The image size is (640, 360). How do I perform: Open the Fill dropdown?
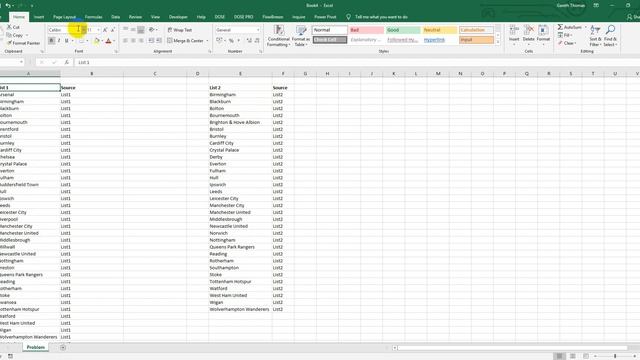[x=565, y=35]
